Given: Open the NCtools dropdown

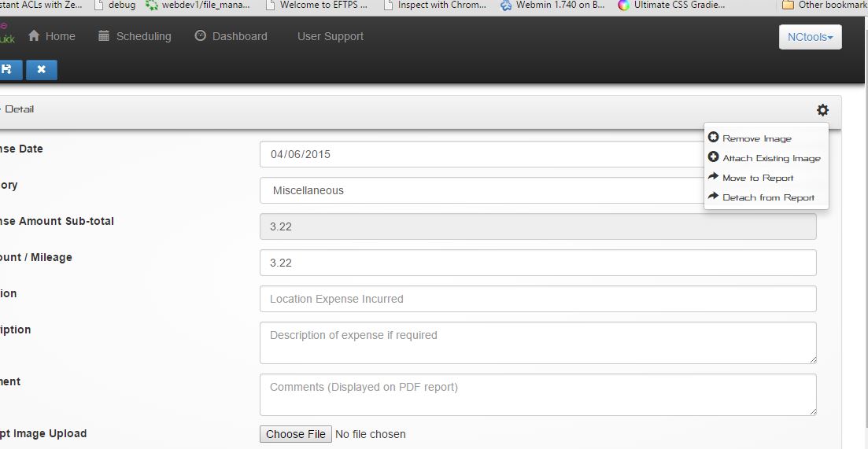Looking at the screenshot, I should point(810,37).
